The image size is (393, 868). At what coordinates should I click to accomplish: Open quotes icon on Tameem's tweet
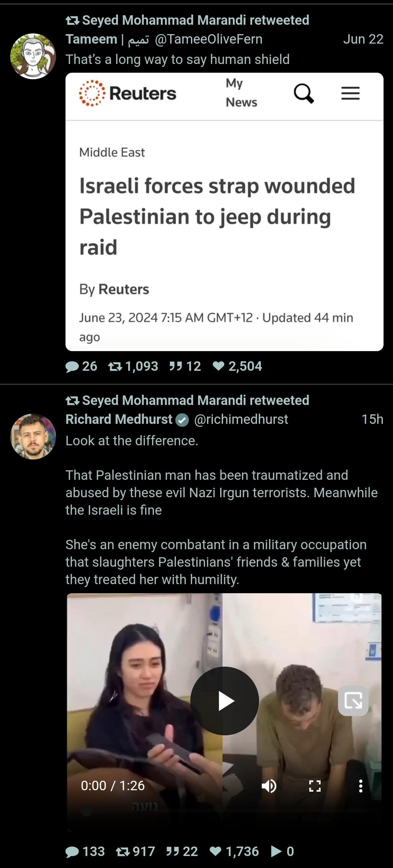(x=176, y=366)
